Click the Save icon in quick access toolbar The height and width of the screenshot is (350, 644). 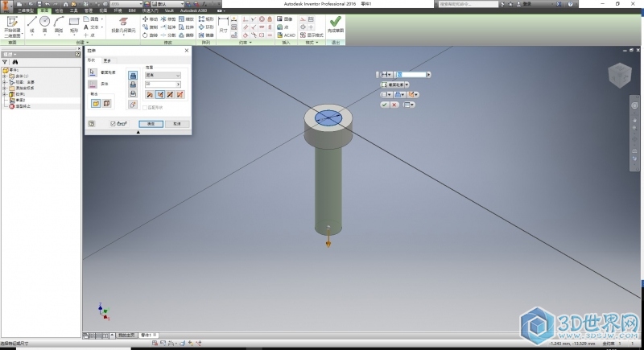[x=39, y=4]
